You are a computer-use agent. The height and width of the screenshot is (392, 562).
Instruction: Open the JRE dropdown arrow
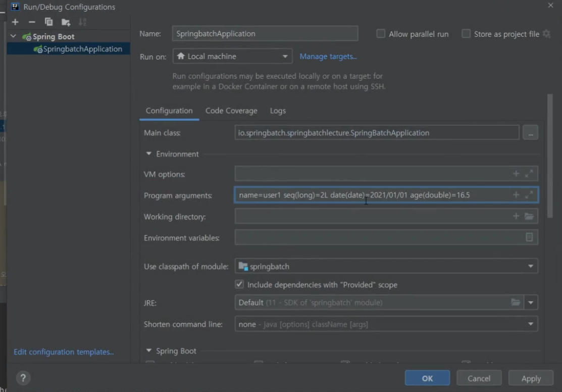tap(531, 303)
